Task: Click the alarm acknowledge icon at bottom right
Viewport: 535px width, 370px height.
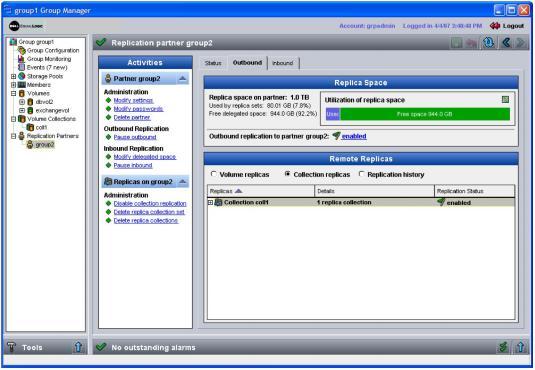Action: (503, 347)
